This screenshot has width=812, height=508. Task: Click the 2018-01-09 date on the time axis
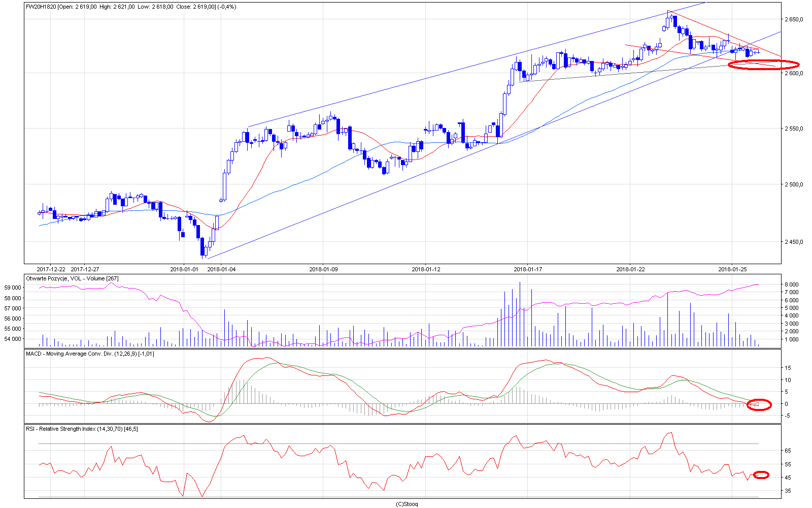(x=324, y=269)
